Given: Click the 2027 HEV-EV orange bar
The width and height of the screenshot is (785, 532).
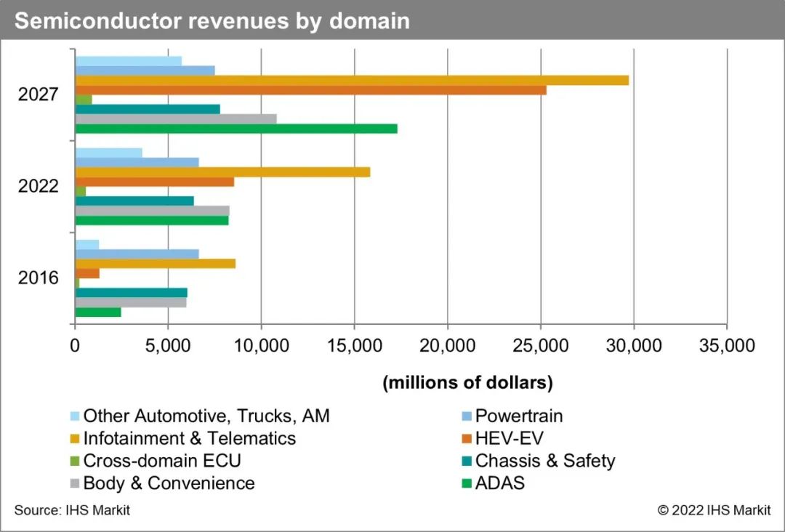Looking at the screenshot, I should [311, 90].
